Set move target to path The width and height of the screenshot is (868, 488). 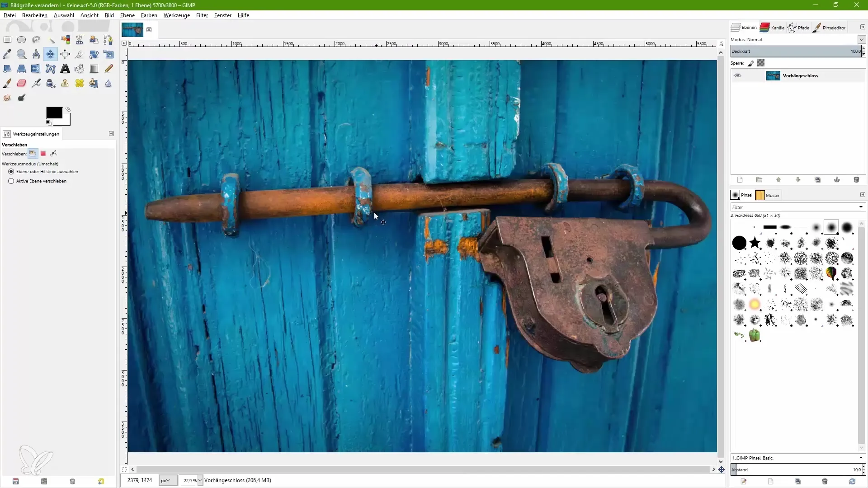54,154
